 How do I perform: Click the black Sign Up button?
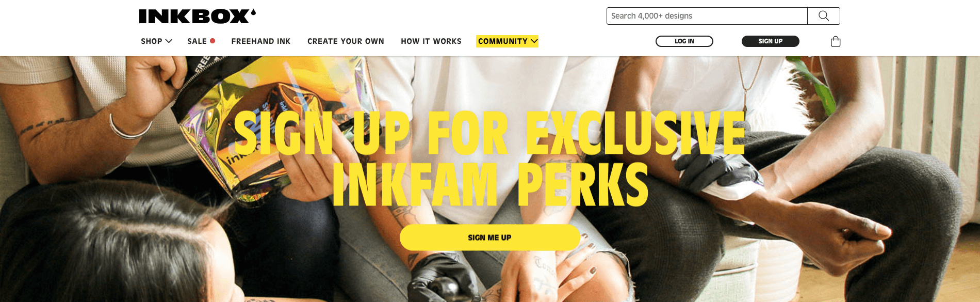pos(771,41)
